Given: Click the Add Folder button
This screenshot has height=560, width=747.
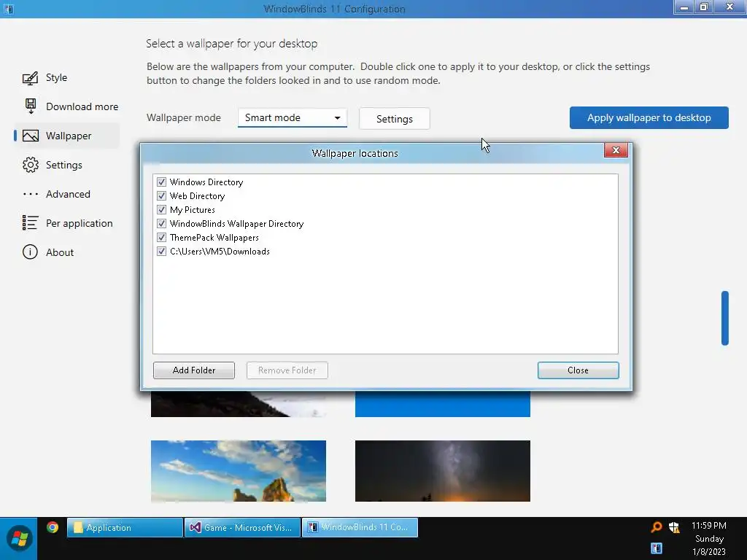Looking at the screenshot, I should (x=194, y=370).
